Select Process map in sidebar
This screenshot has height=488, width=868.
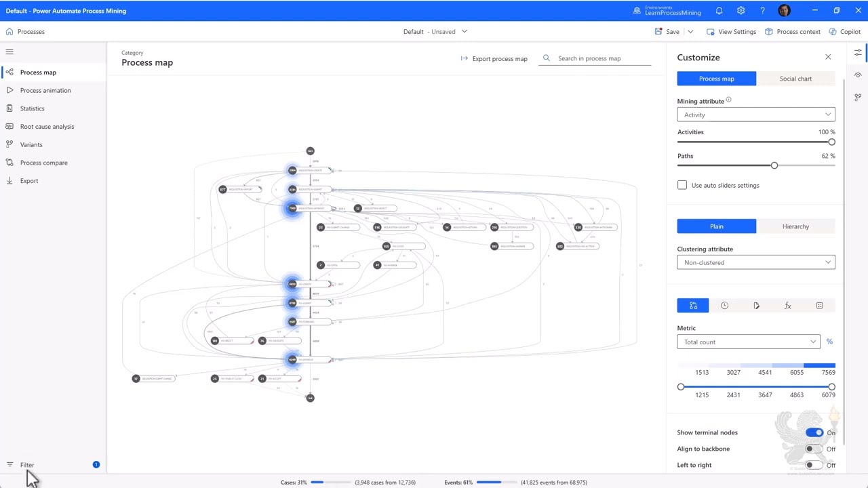pyautogui.click(x=38, y=73)
